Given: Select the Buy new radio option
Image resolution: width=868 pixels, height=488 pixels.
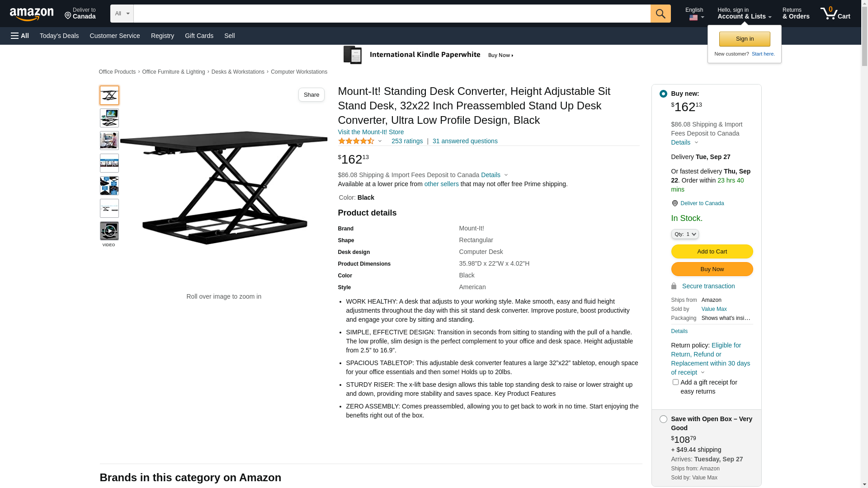Looking at the screenshot, I should tap(663, 94).
